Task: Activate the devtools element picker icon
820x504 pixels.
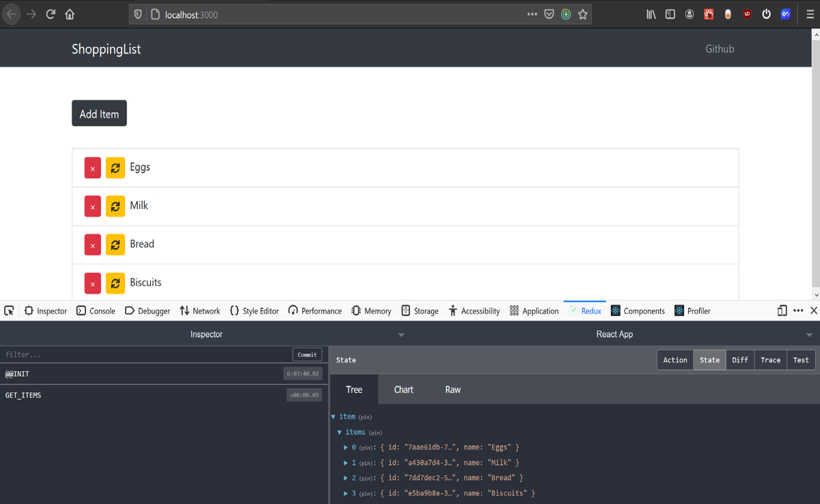Action: tap(9, 311)
